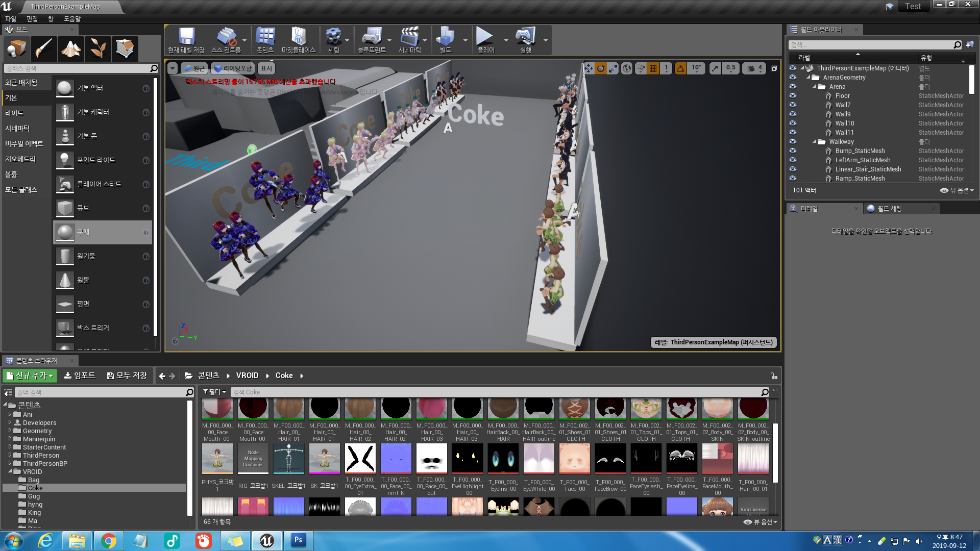Select the Foliage mode icon
Viewport: 980px width, 551px height.
point(98,49)
